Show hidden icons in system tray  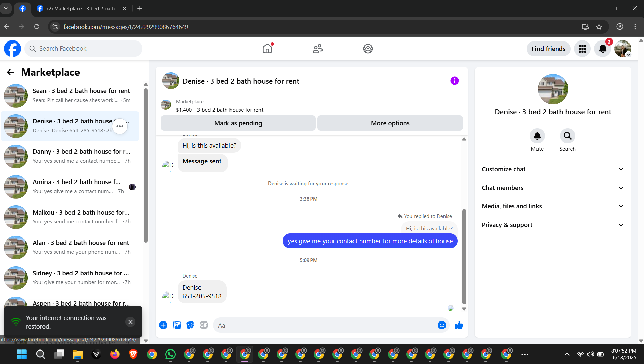pos(567,354)
